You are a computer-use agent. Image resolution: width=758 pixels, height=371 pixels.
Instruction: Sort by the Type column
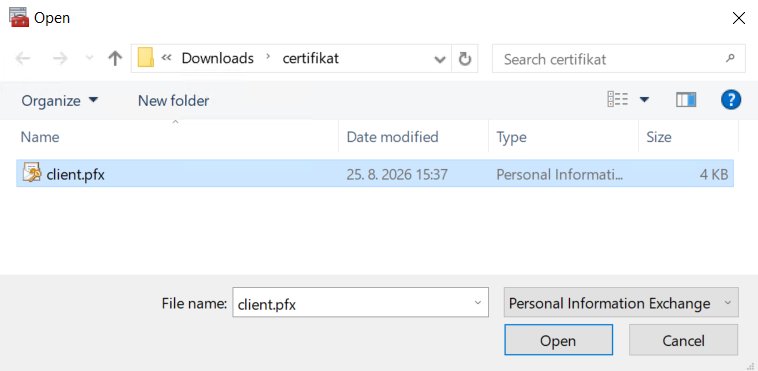tap(563, 137)
